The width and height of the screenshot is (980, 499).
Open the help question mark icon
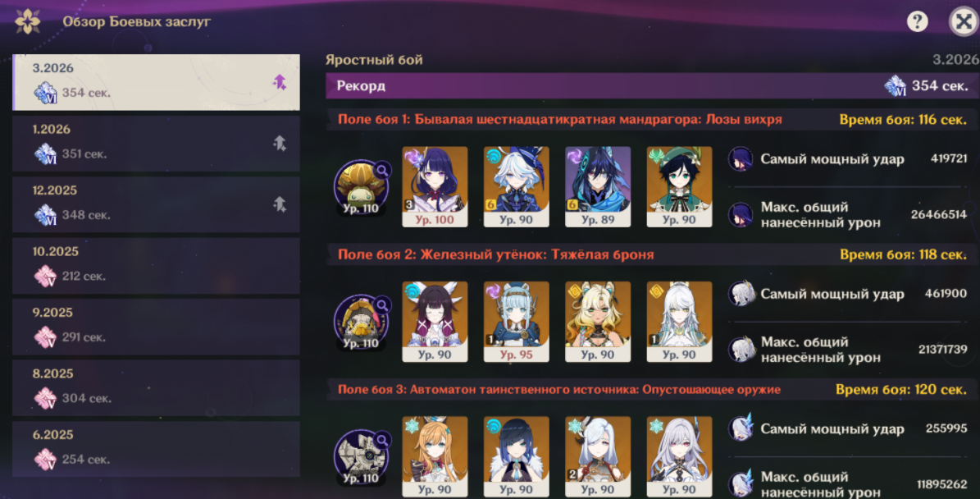[917, 22]
